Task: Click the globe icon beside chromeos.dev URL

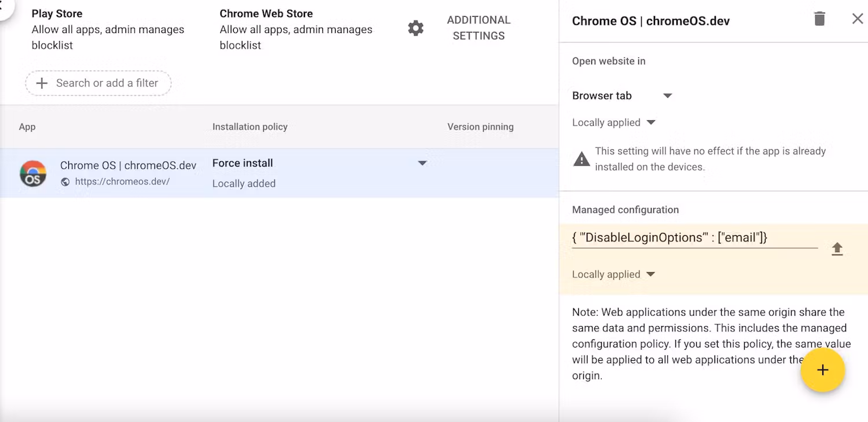Action: (x=66, y=182)
